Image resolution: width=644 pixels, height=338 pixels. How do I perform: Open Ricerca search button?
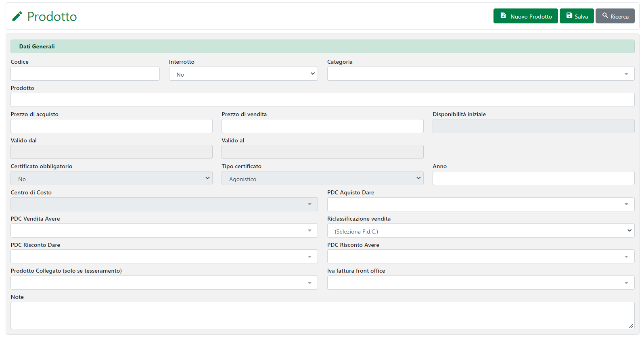pyautogui.click(x=615, y=16)
